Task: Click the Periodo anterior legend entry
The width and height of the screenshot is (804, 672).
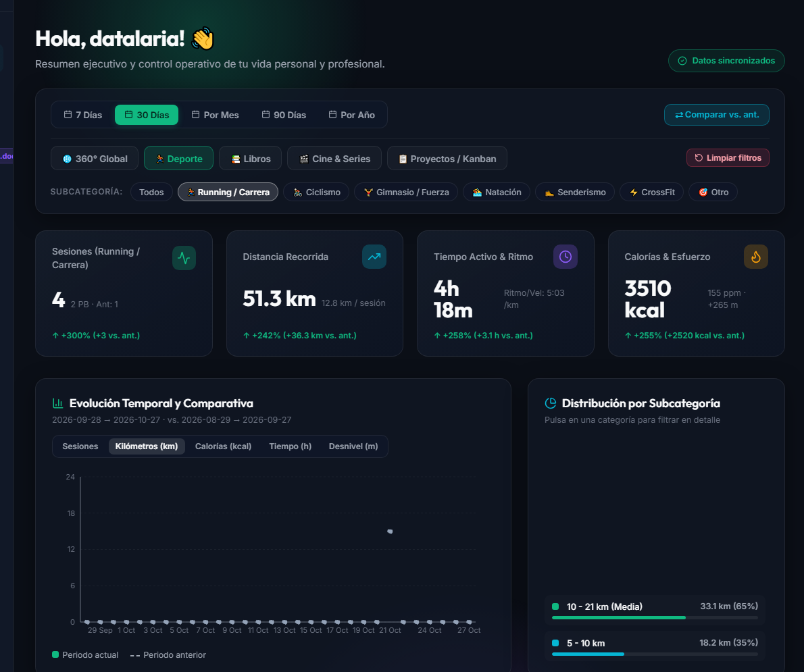Action: coord(168,655)
